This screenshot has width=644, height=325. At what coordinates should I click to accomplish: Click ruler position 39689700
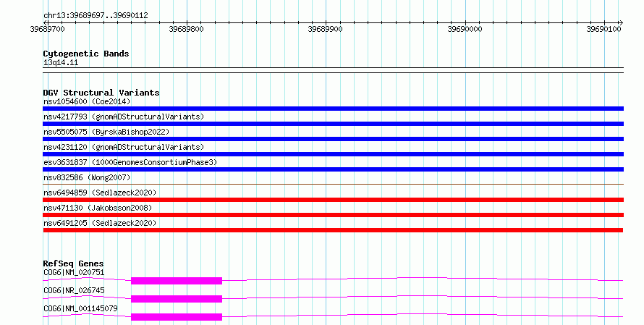[x=47, y=29]
